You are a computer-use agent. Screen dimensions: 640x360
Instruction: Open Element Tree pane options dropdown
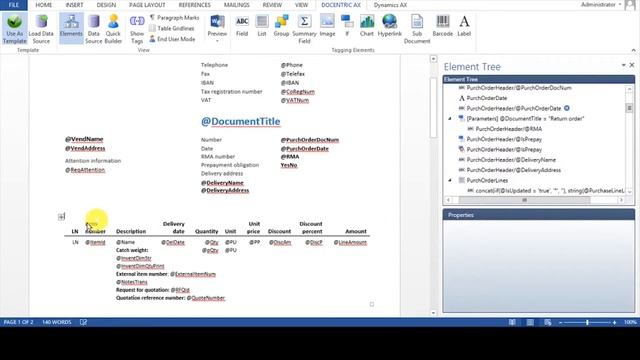pyautogui.click(x=623, y=65)
